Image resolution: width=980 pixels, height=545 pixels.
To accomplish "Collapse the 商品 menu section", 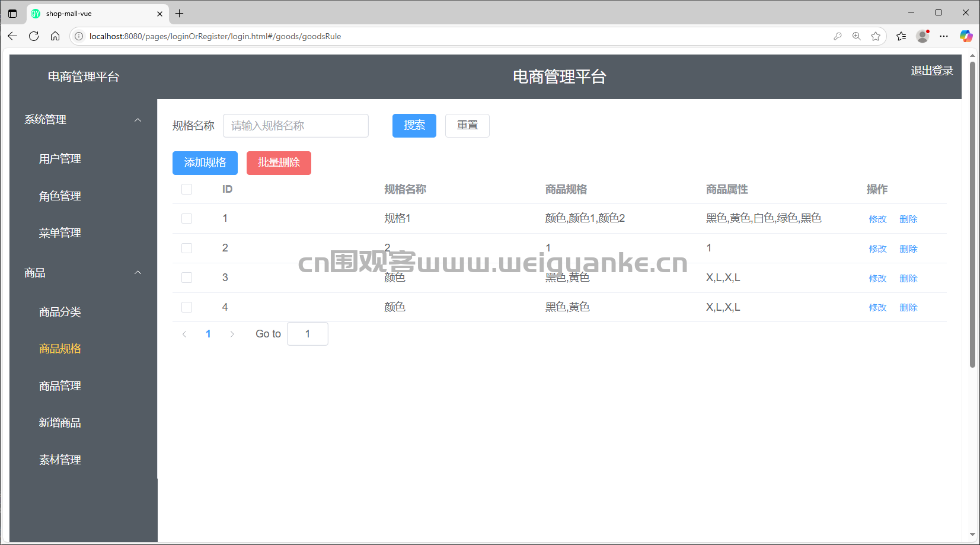I will [83, 273].
